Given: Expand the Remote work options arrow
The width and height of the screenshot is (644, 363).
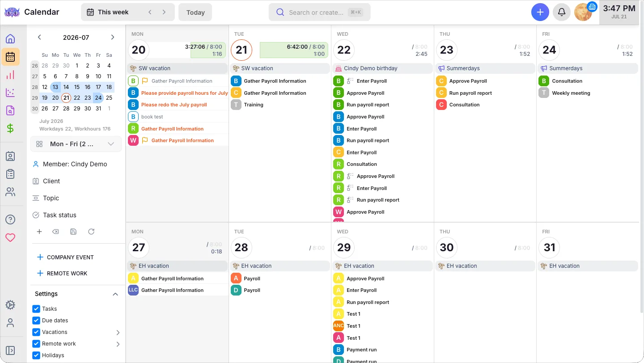Looking at the screenshot, I should [118, 344].
